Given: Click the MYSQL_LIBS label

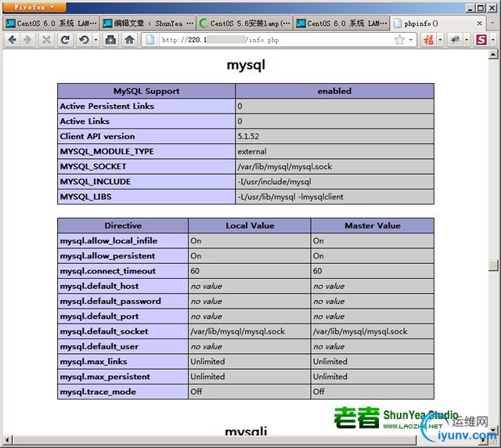Looking at the screenshot, I should (85, 197).
